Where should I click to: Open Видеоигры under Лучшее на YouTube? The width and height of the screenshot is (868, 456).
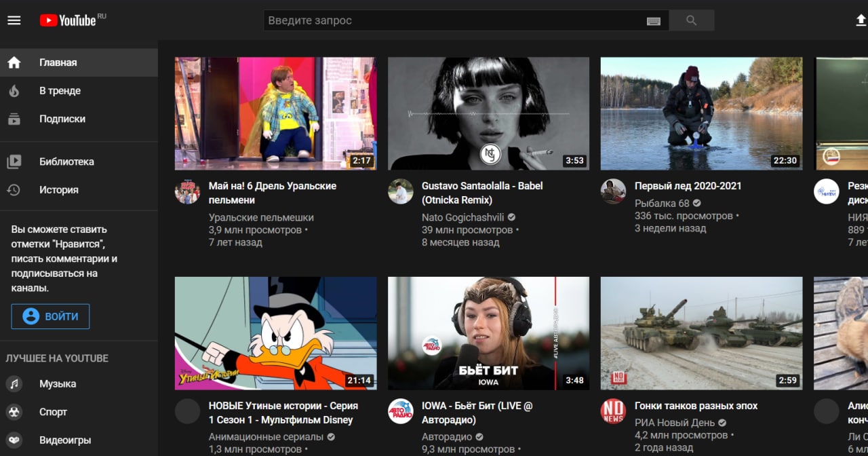[x=79, y=440]
